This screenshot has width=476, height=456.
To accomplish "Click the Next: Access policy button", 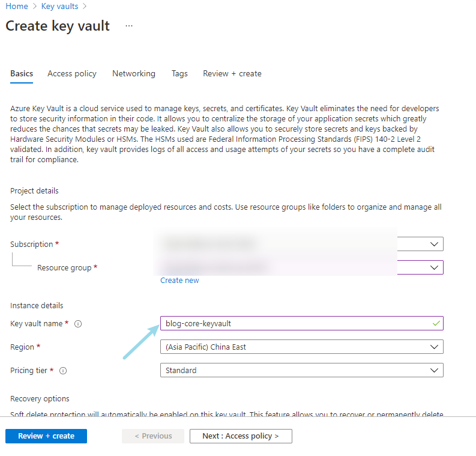I will (x=241, y=436).
